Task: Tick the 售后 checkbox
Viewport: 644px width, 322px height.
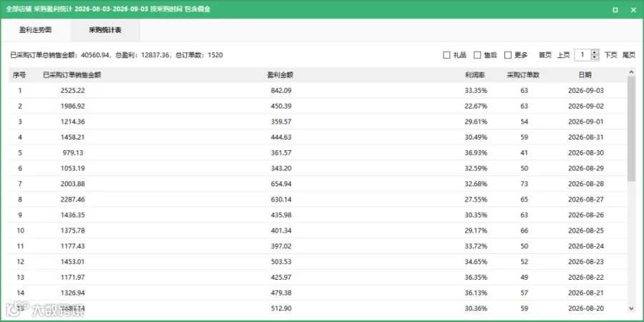Action: [x=477, y=55]
